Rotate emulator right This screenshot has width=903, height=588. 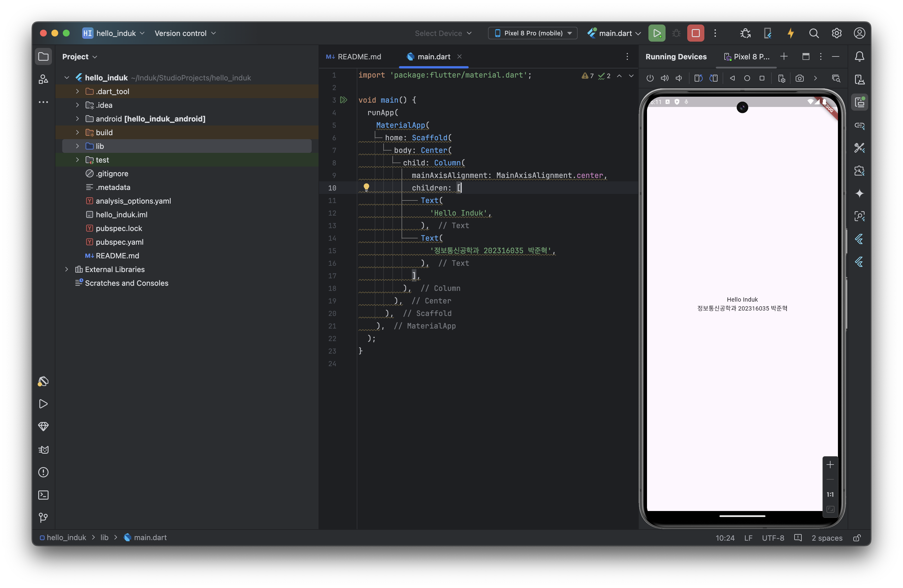(x=714, y=78)
